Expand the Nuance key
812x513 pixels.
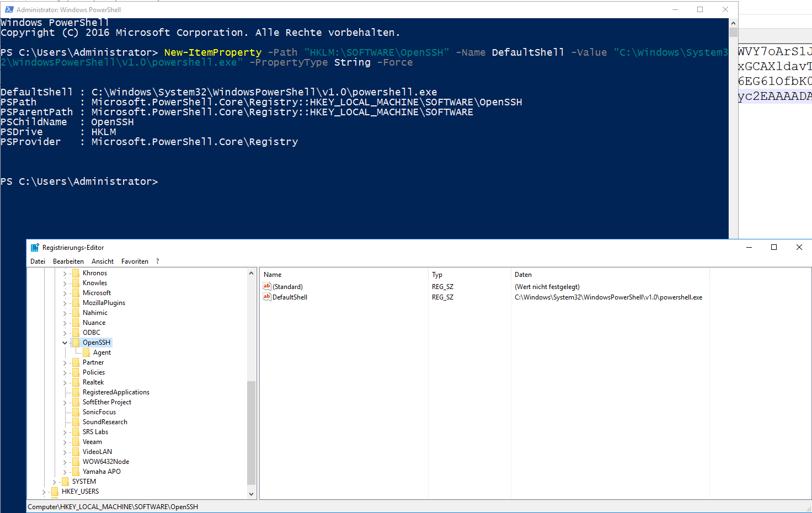(65, 323)
